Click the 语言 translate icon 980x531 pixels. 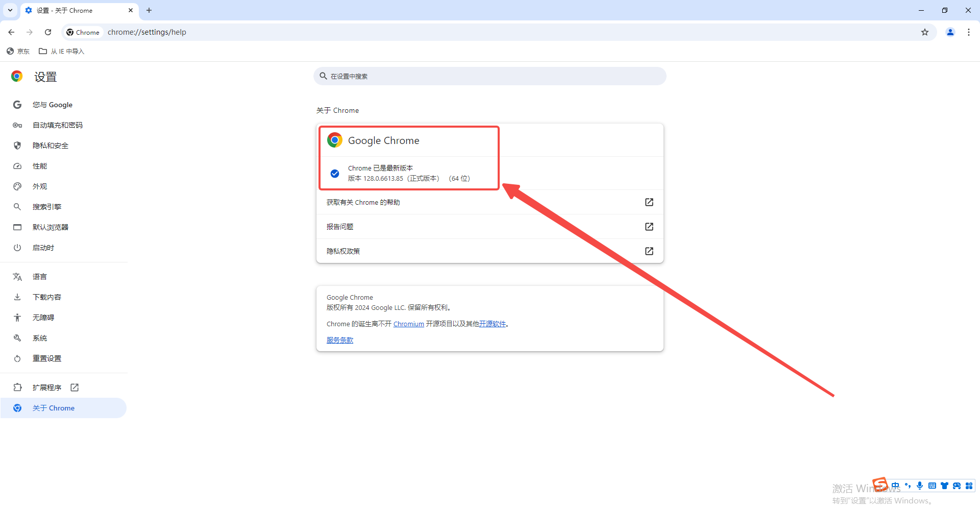pos(17,277)
